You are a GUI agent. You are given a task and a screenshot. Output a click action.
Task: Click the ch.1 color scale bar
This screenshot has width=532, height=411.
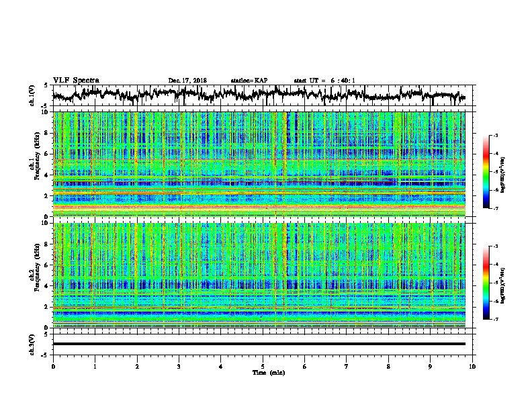486,171
